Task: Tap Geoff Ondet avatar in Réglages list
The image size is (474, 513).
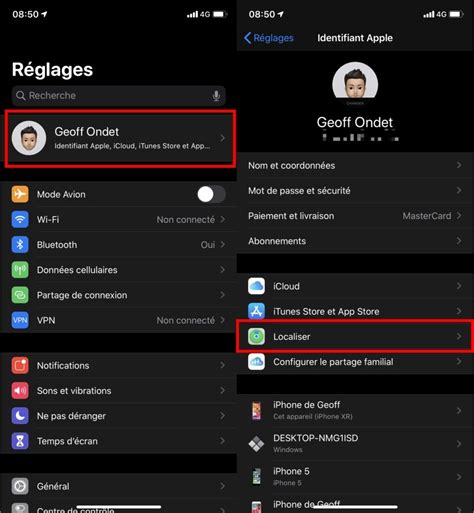Action: click(x=29, y=138)
